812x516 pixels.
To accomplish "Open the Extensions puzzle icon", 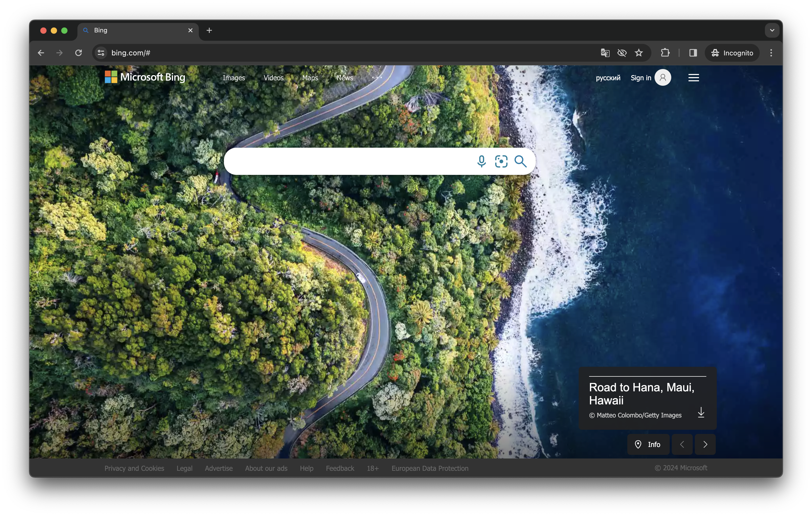I will click(x=665, y=53).
